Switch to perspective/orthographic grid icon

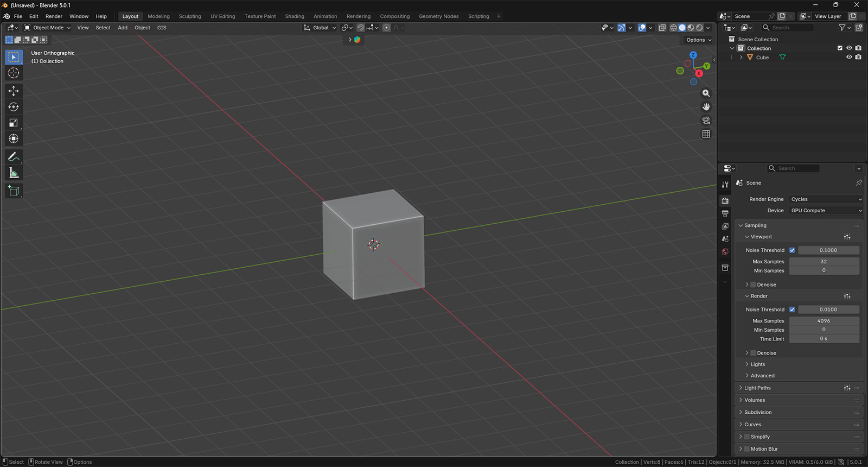[706, 134]
